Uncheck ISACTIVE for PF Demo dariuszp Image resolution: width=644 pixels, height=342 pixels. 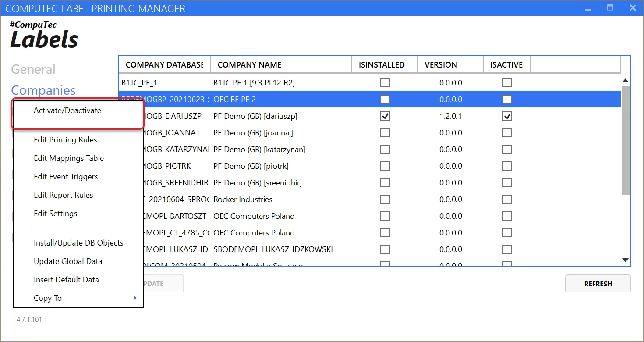coord(507,116)
